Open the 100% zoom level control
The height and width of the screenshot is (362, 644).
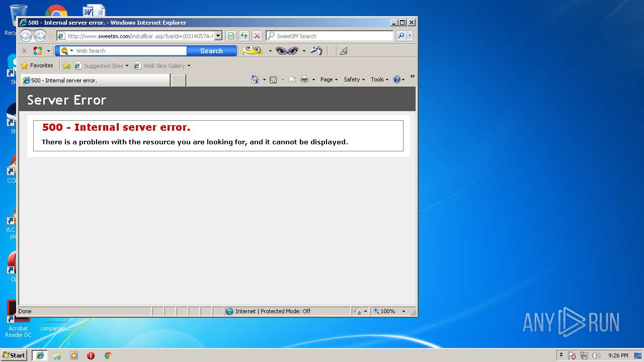point(389,311)
